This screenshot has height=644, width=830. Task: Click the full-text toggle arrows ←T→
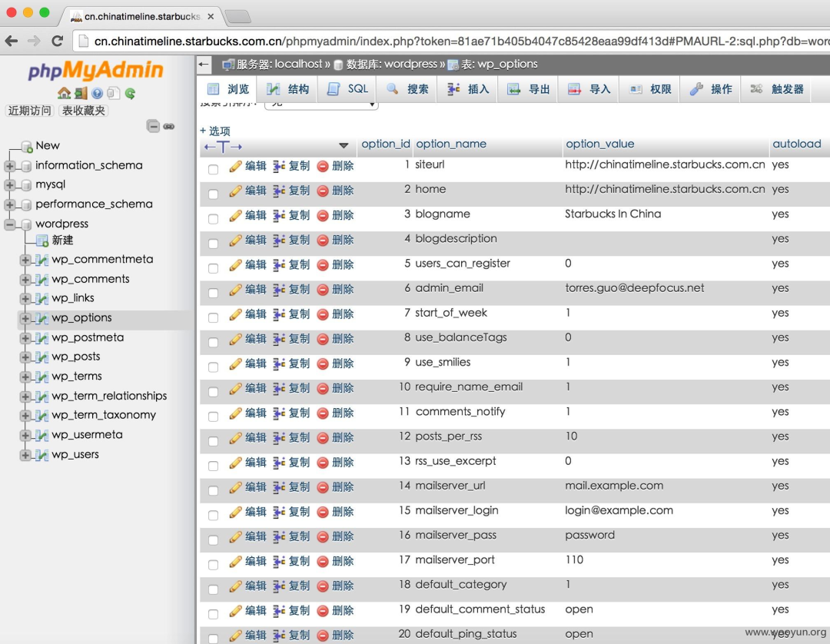(x=223, y=147)
